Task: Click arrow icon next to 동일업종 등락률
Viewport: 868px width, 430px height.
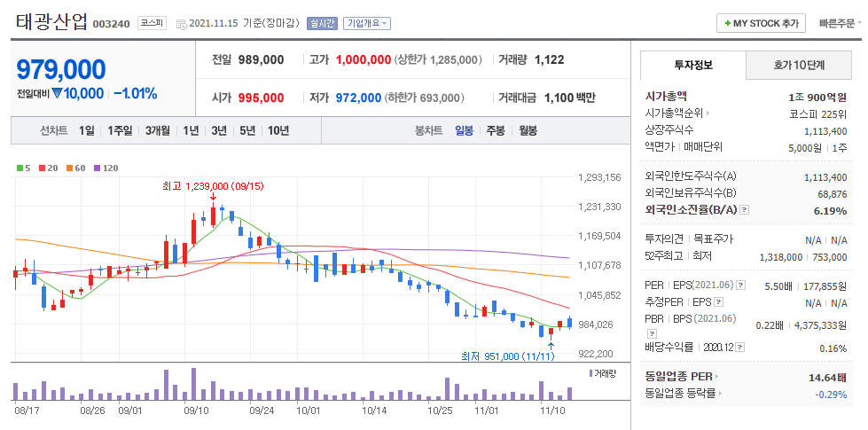Action: pos(721,394)
